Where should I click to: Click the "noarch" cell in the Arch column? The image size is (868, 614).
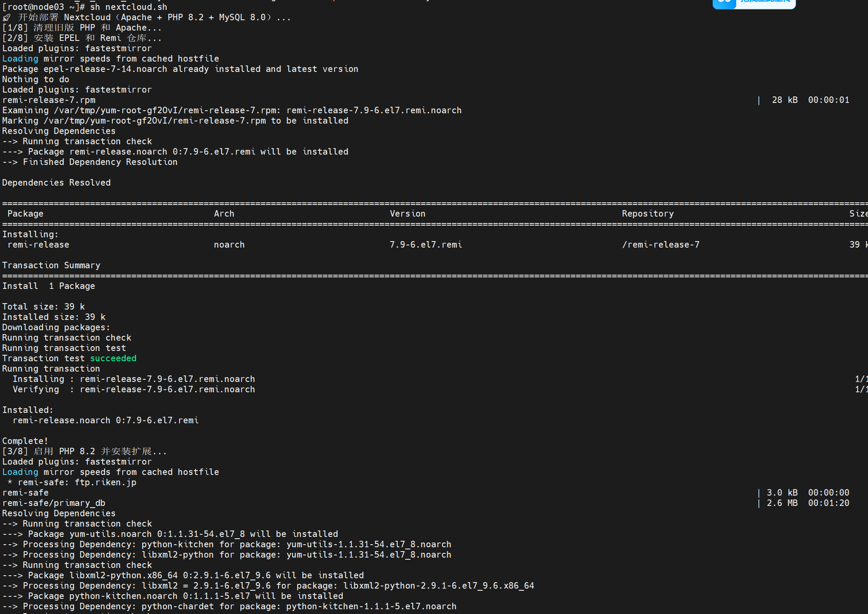pos(229,245)
